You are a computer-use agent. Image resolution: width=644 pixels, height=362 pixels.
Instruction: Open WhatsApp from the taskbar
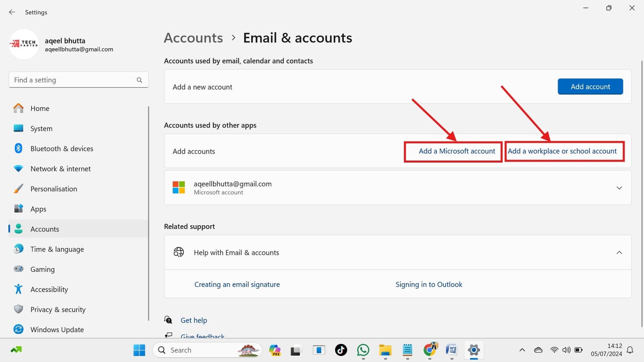[x=363, y=350]
